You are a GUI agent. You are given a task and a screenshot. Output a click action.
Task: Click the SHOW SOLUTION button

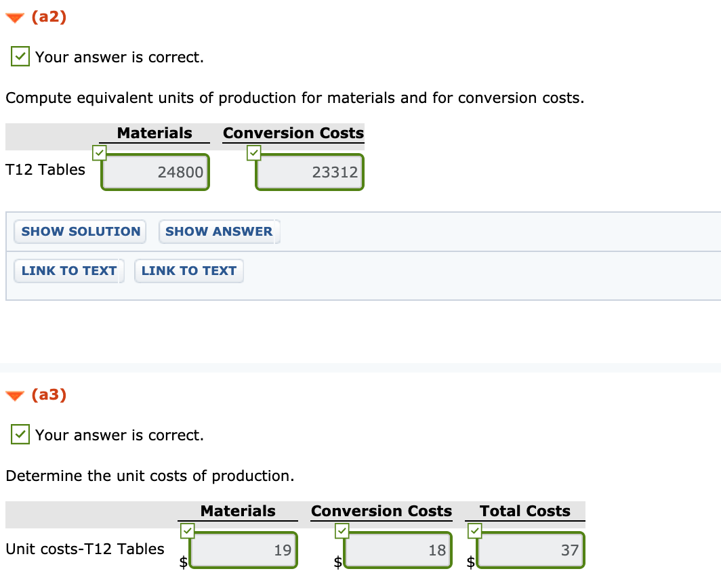click(x=79, y=232)
